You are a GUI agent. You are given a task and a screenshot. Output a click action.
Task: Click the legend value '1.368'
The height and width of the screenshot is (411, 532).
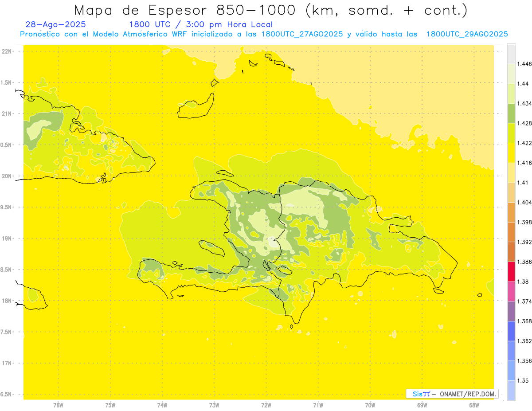click(x=524, y=321)
